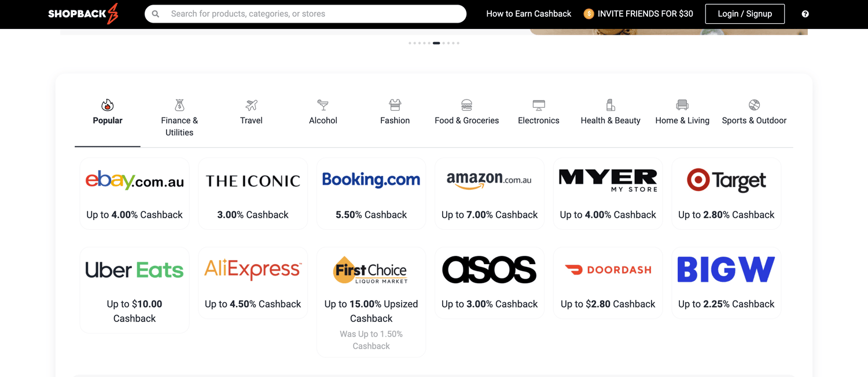Open the Target store logo
868x377 pixels.
pos(726,181)
